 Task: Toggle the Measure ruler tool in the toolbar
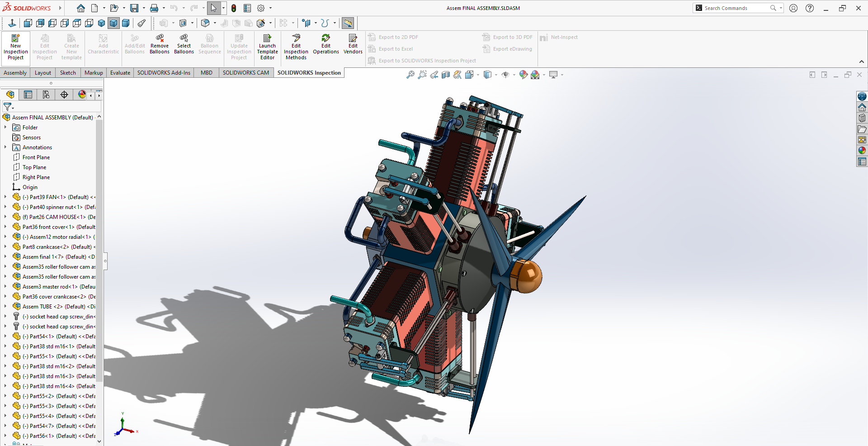tap(348, 23)
